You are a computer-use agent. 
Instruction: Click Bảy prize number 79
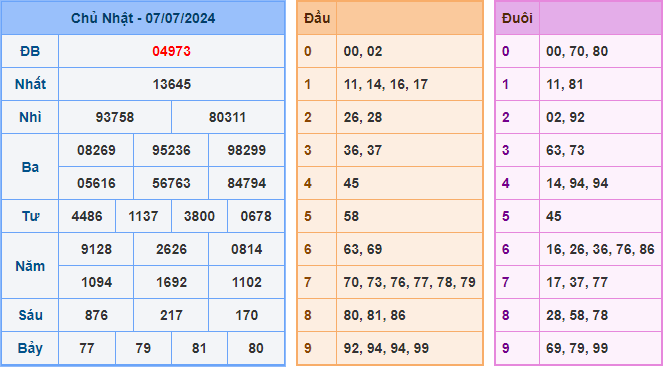143,348
